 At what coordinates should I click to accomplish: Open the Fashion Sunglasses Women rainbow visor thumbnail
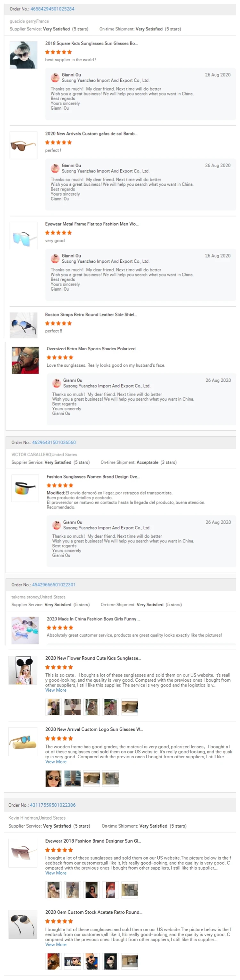25,488
